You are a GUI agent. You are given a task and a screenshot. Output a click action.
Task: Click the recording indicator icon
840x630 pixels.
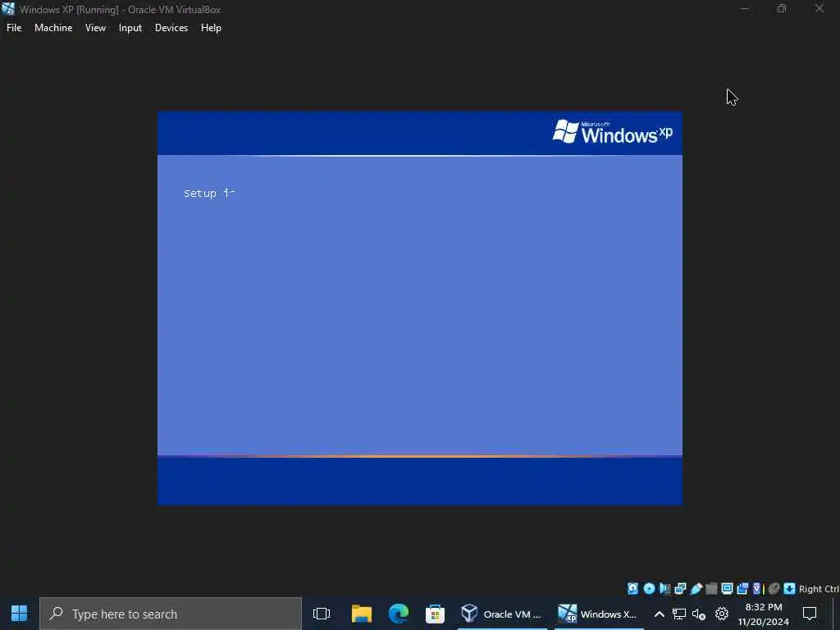click(742, 589)
